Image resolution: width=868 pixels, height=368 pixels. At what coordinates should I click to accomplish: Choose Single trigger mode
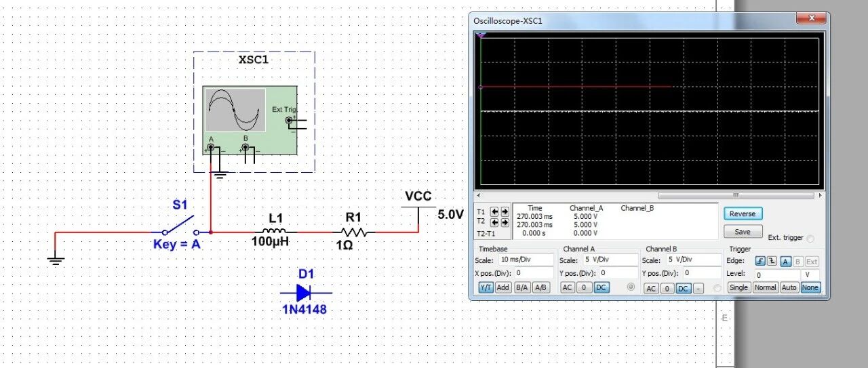(x=738, y=288)
